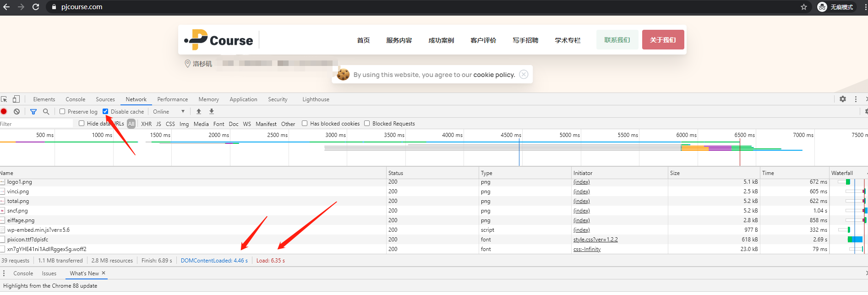Click the export HAR download arrow

[212, 111]
